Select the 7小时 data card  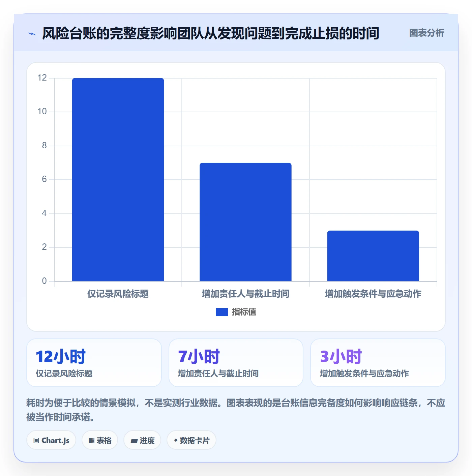[236, 363]
